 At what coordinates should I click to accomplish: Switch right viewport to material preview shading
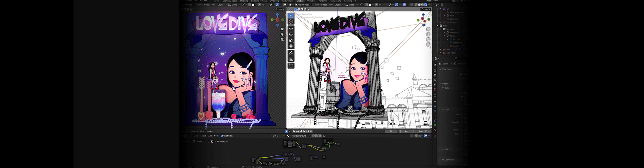pyautogui.click(x=422, y=5)
